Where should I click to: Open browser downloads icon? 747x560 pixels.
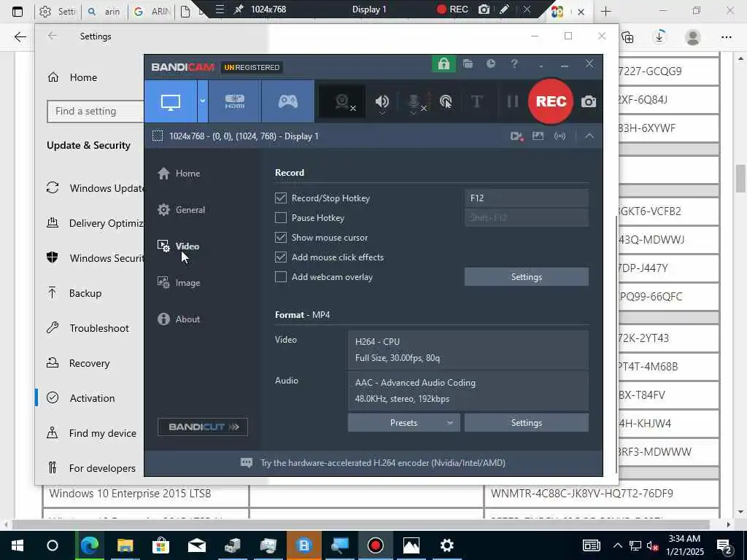click(x=659, y=36)
